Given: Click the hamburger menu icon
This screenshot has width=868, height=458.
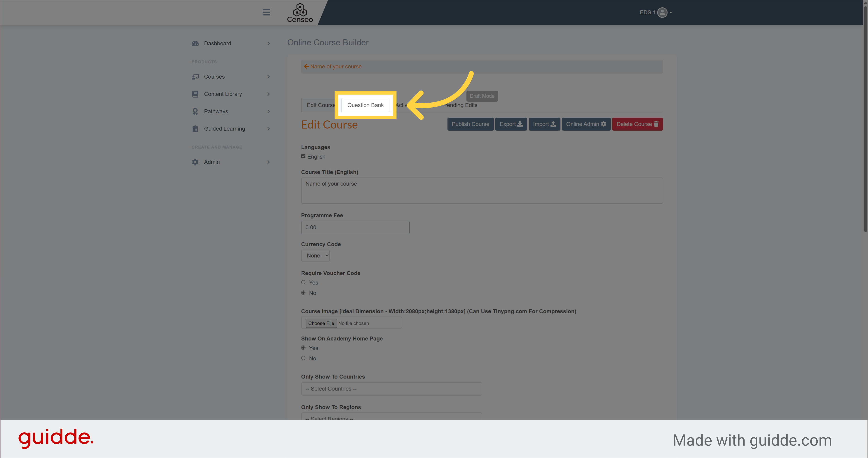Looking at the screenshot, I should click(x=266, y=12).
